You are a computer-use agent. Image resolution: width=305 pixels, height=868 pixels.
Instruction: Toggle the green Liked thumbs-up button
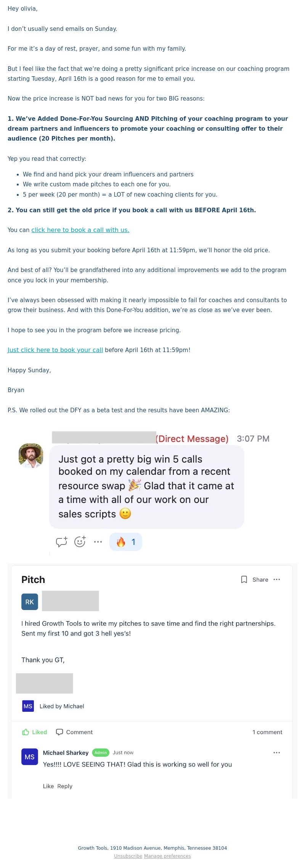click(x=35, y=732)
